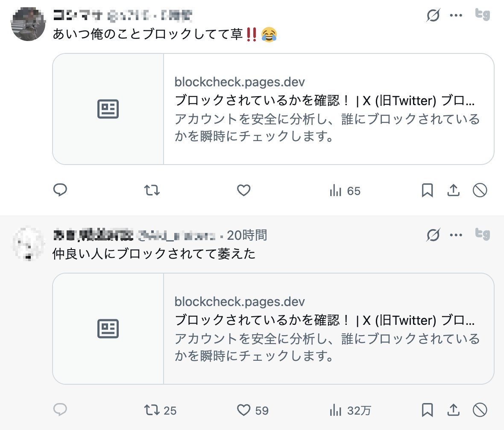View analytics showing 32万 views
Viewport: 504px width, 430px height.
(x=350, y=411)
